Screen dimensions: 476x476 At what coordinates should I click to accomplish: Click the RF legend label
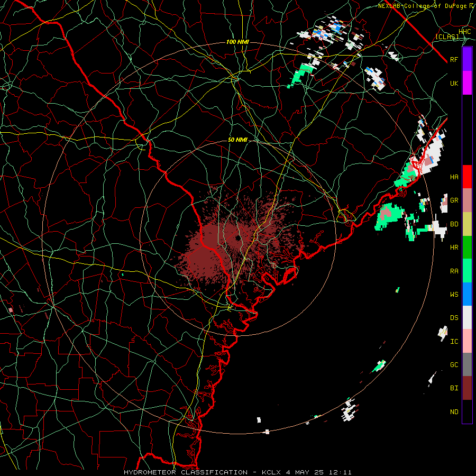coord(454,59)
